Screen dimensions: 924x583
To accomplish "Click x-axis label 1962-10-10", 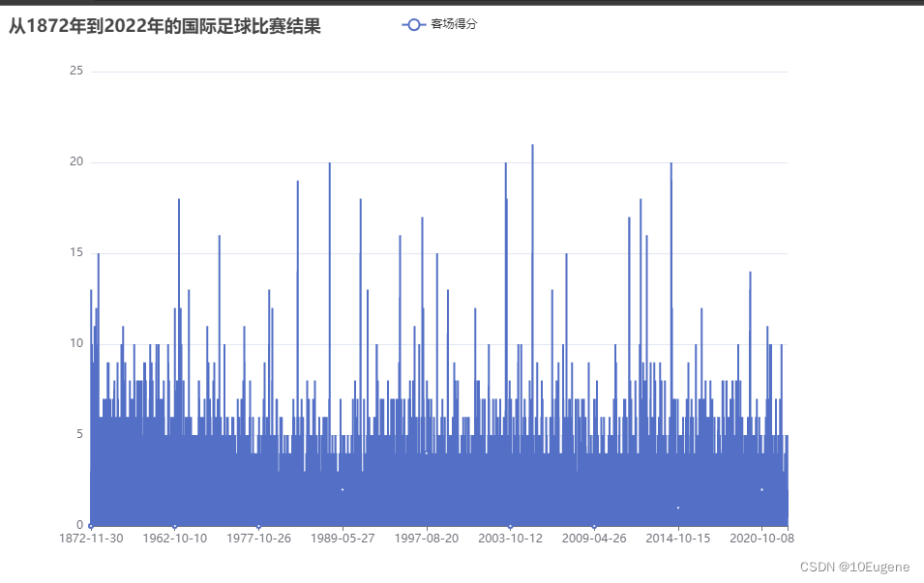I will (175, 539).
